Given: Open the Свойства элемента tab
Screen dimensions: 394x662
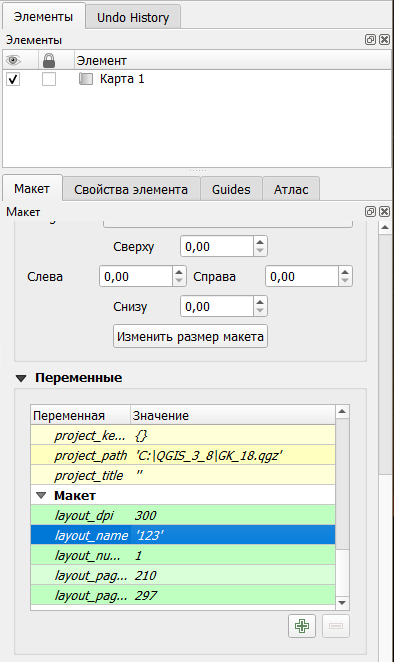Looking at the screenshot, I should (x=131, y=189).
